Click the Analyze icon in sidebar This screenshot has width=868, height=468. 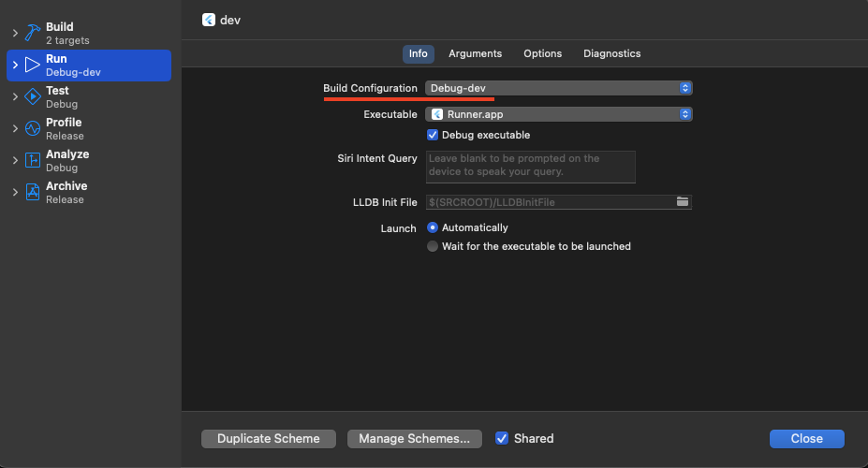[33, 160]
